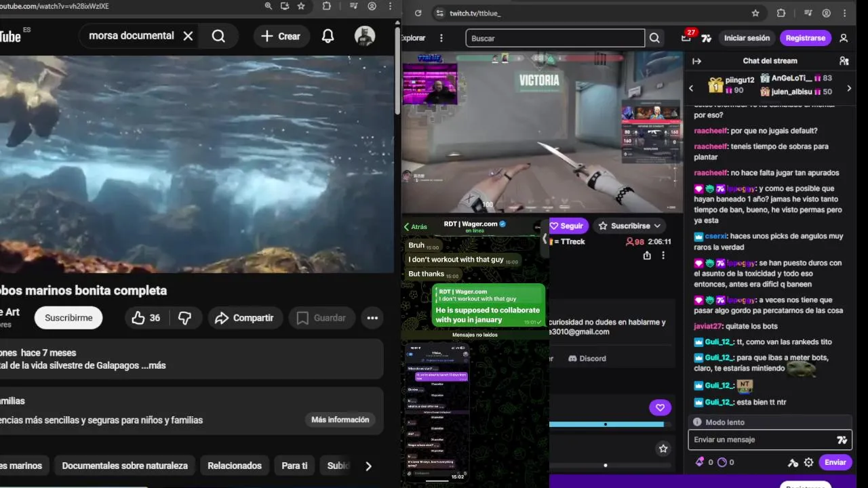Select the Relacionados chip
Image resolution: width=868 pixels, height=488 pixels.
coord(235,466)
